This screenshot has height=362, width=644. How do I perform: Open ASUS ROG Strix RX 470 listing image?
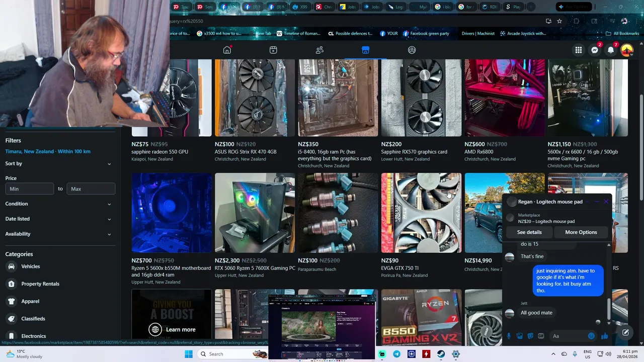255,98
